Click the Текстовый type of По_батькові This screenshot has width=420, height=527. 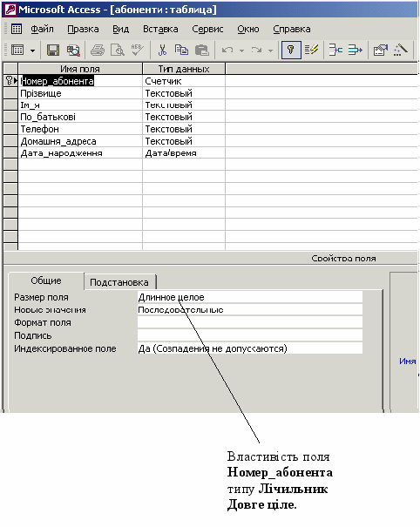pos(184,117)
